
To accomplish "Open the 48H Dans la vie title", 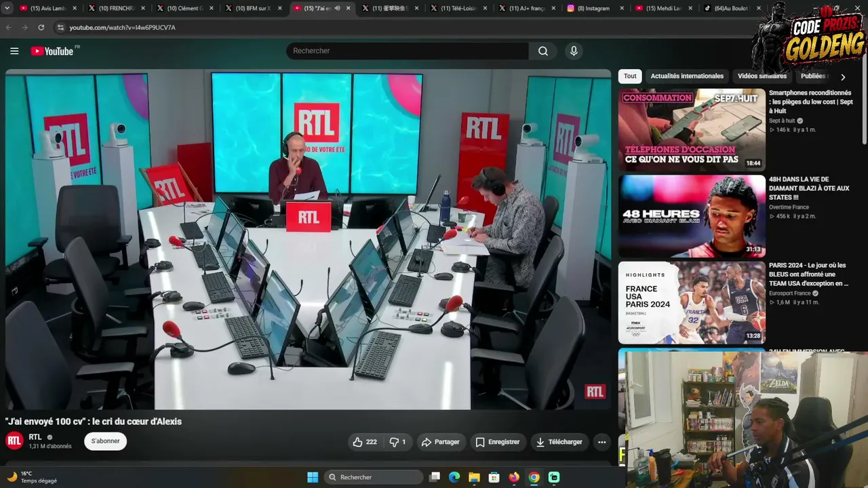I will (x=809, y=188).
